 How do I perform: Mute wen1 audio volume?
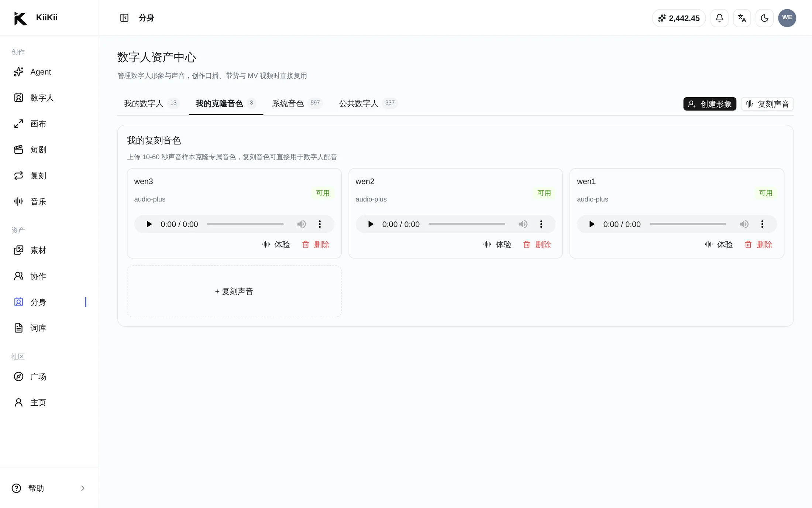click(x=744, y=224)
